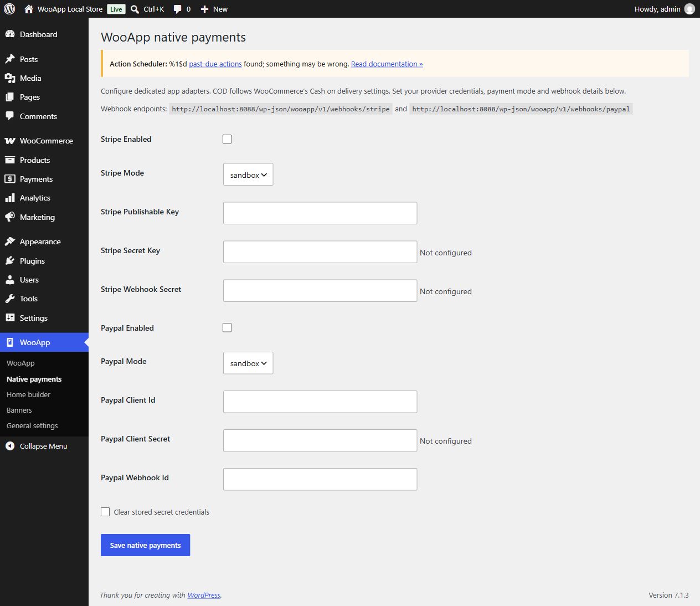Click the Media library icon
The width and height of the screenshot is (700, 606).
pos(10,78)
